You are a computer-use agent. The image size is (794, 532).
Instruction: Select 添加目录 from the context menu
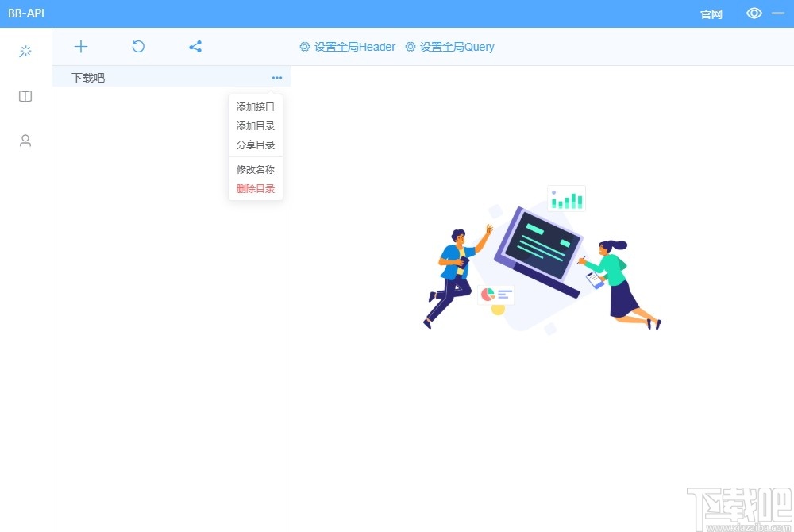[x=255, y=125]
